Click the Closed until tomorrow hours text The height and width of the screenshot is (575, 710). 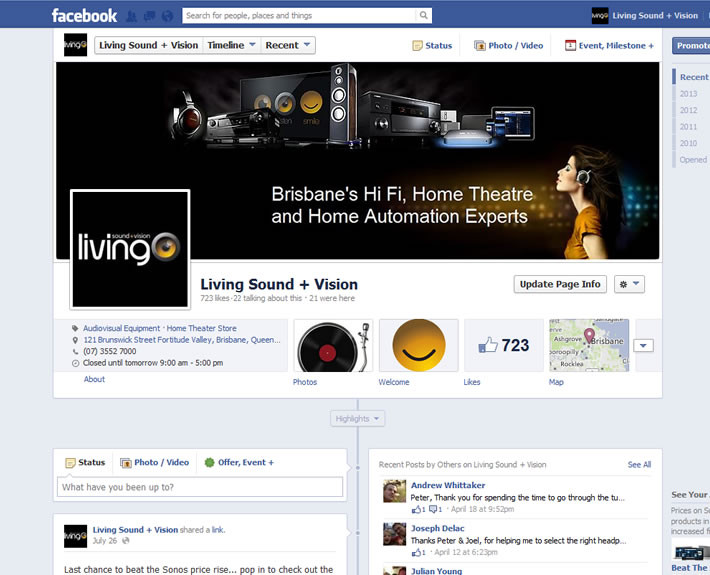pyautogui.click(x=153, y=363)
